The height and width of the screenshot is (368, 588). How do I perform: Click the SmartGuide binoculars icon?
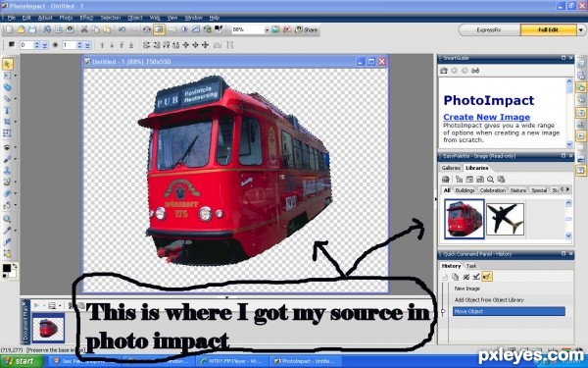pos(475,71)
